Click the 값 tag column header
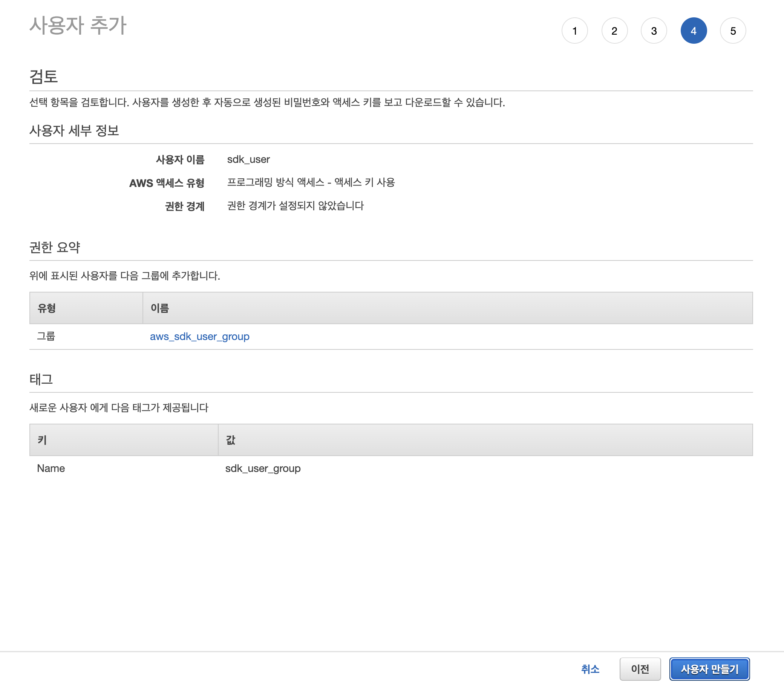784x683 pixels. (230, 440)
